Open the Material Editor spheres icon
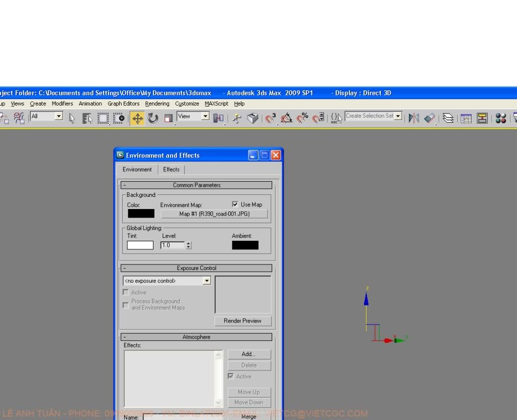The width and height of the screenshot is (517, 420). [500, 118]
